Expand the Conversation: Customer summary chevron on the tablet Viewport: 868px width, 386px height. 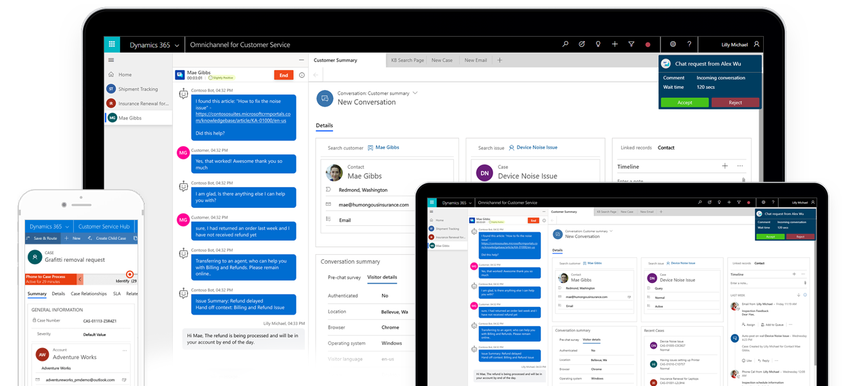611,231
